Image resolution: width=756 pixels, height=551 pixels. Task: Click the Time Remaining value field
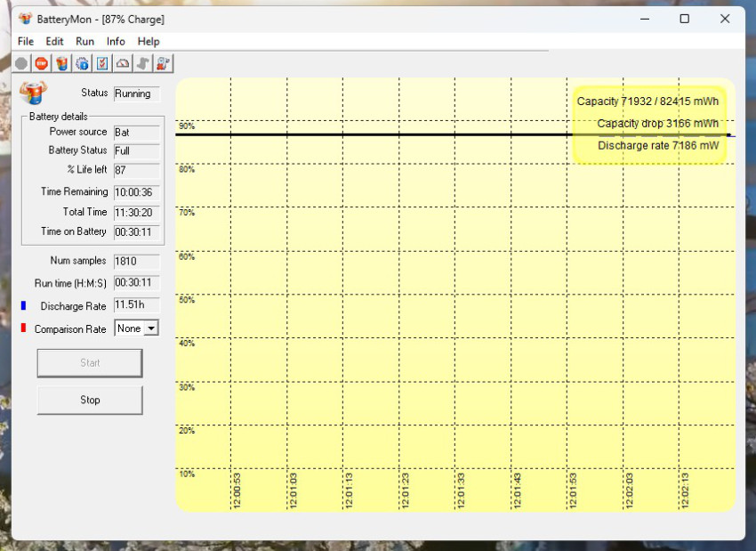137,192
